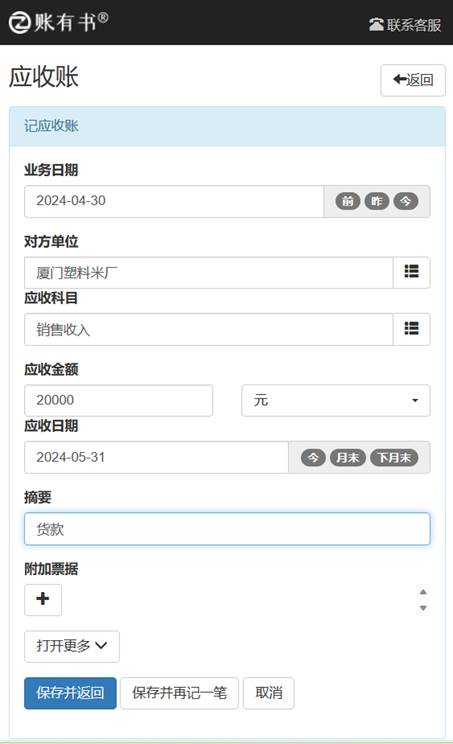Screen dimensions: 453x744
Task: Click 保存并返回 button
Action: pyautogui.click(x=70, y=693)
